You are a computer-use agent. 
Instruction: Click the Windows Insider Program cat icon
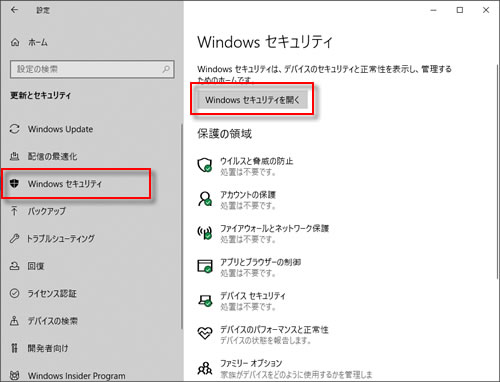click(15, 375)
